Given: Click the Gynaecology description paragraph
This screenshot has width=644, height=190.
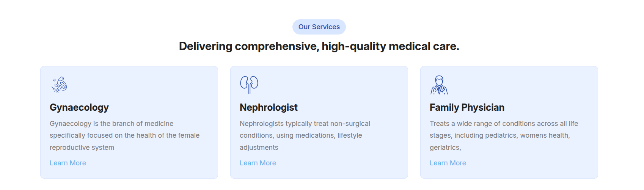Looking at the screenshot, I should tap(124, 135).
